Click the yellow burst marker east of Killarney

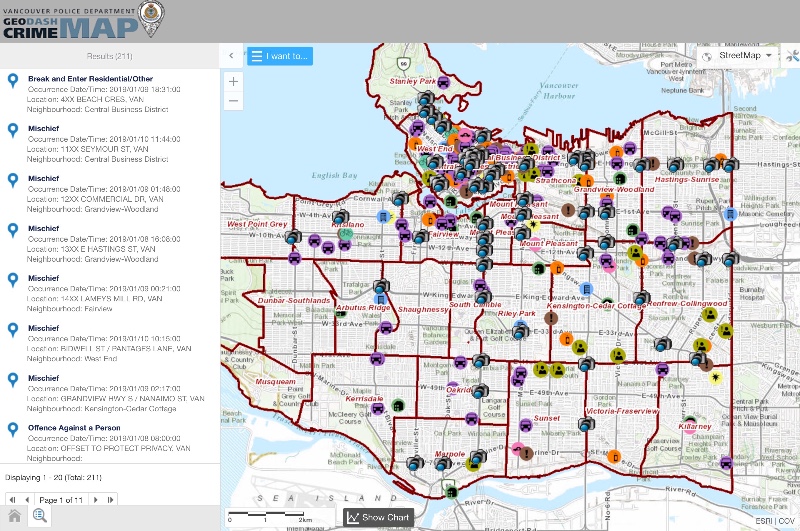coord(715,377)
